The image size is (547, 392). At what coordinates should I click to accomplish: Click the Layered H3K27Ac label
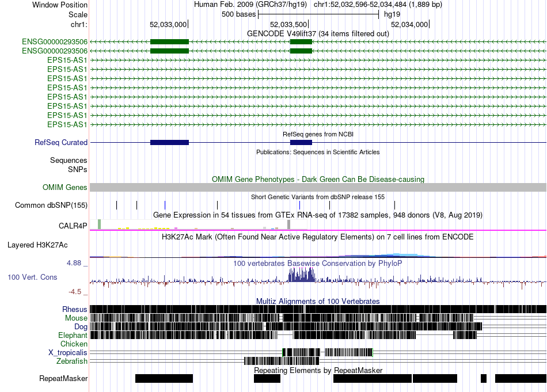pos(37,245)
